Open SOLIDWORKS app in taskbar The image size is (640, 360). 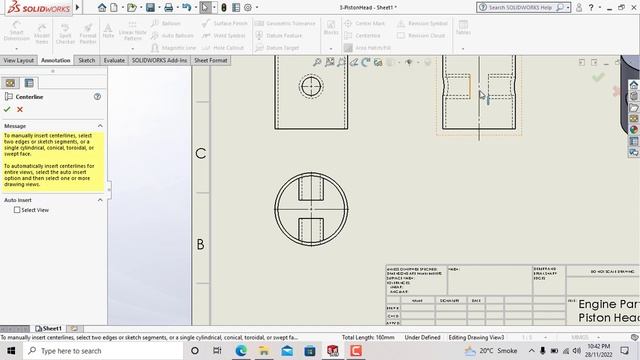333,351
